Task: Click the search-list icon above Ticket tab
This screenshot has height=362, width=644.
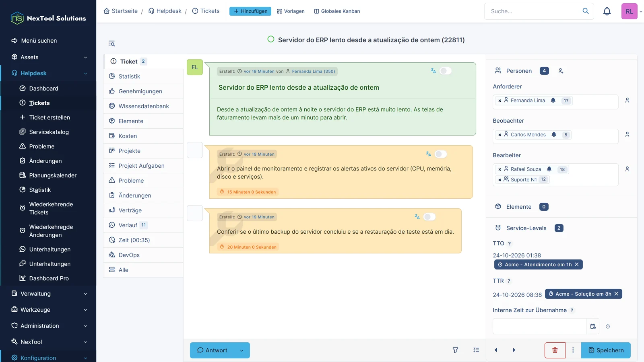Action: [111, 43]
